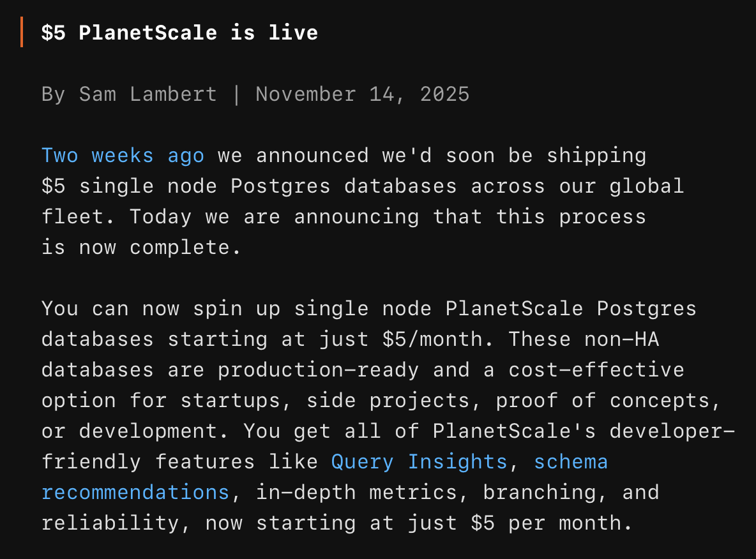Click the "non-HA" text
The height and width of the screenshot is (559, 756).
tap(621, 339)
